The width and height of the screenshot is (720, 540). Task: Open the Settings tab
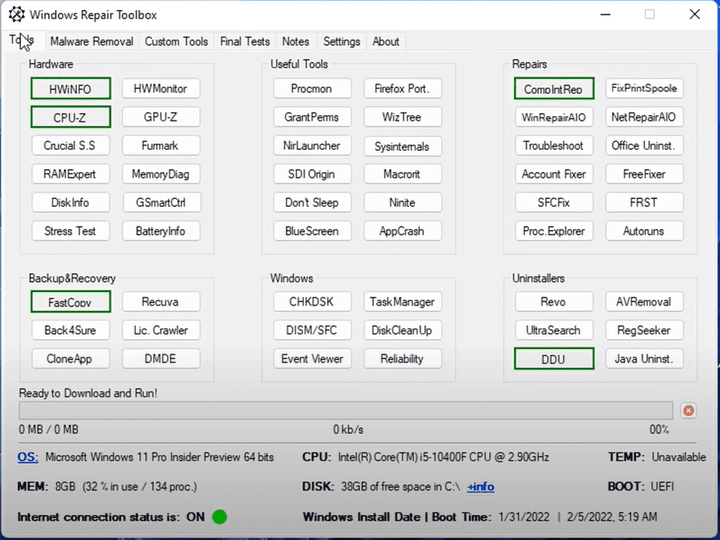[341, 42]
